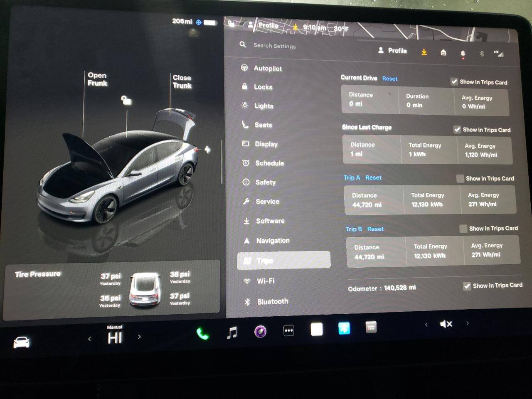532x399 pixels.
Task: Reset the Current Drive trip
Action: point(390,79)
